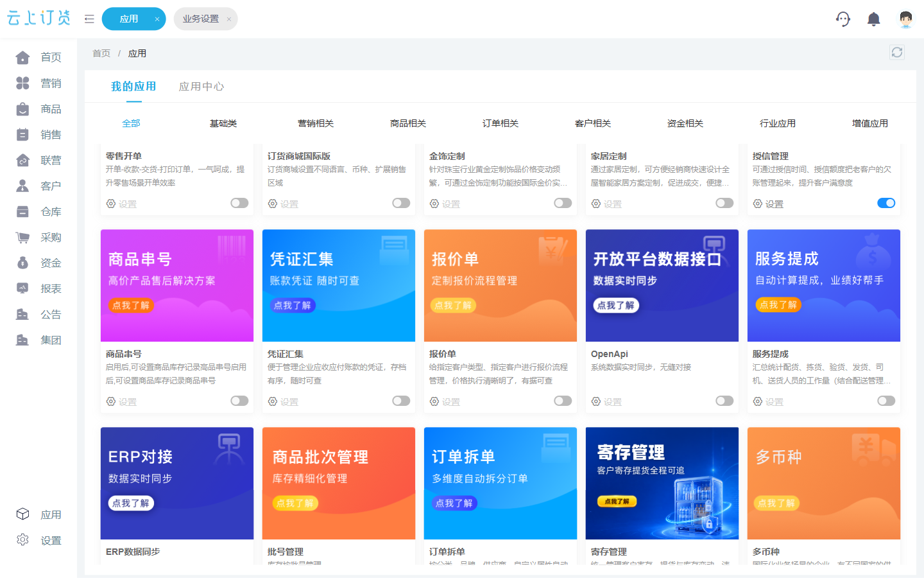Open 营销 in the sidebar
This screenshot has height=578, width=924.
pyautogui.click(x=38, y=83)
